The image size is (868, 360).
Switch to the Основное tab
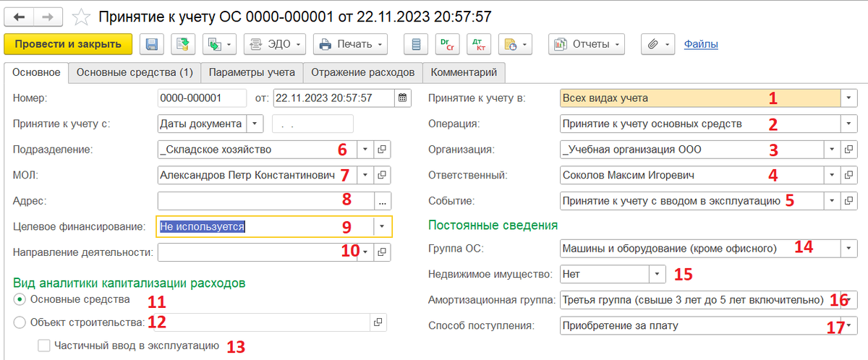[x=36, y=72]
